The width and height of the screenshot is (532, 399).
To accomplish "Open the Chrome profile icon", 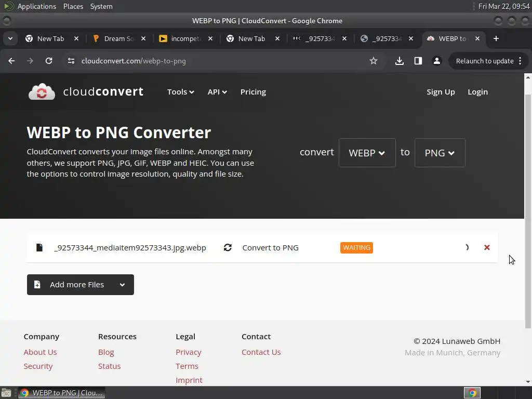I will click(x=436, y=61).
